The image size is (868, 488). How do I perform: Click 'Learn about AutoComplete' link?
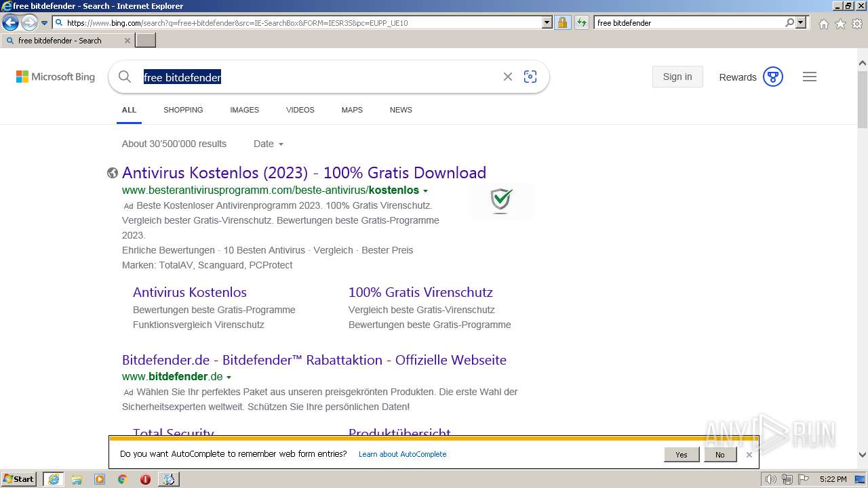click(x=402, y=454)
